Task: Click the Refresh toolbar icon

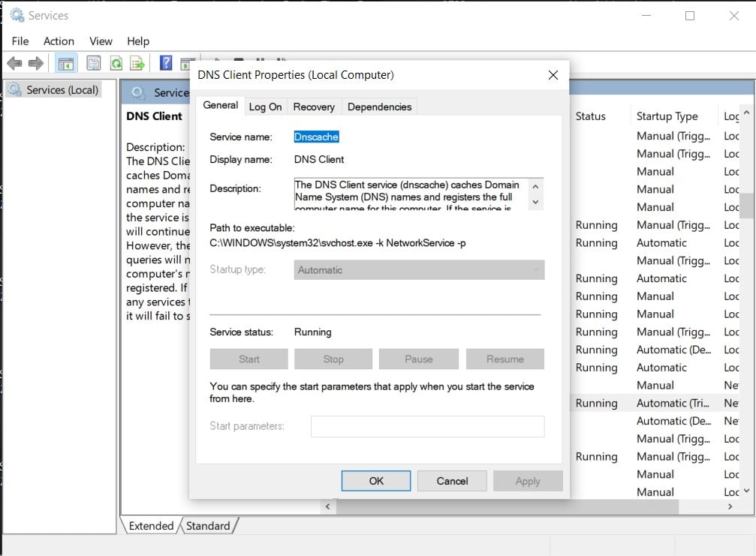Action: coord(116,64)
